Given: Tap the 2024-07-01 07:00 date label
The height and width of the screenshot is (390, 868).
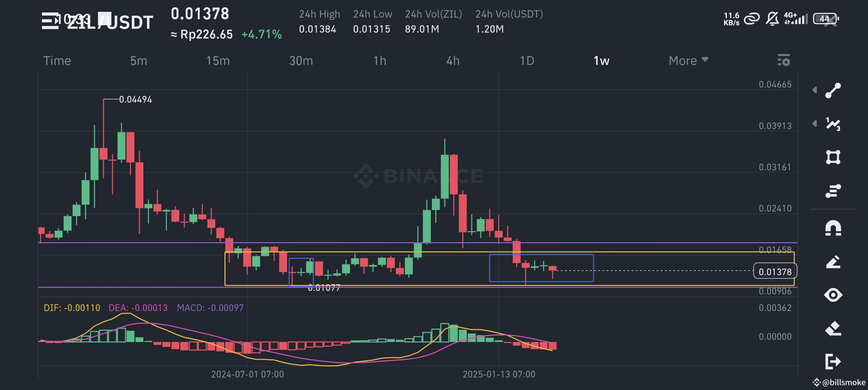Looking at the screenshot, I should coord(247,374).
